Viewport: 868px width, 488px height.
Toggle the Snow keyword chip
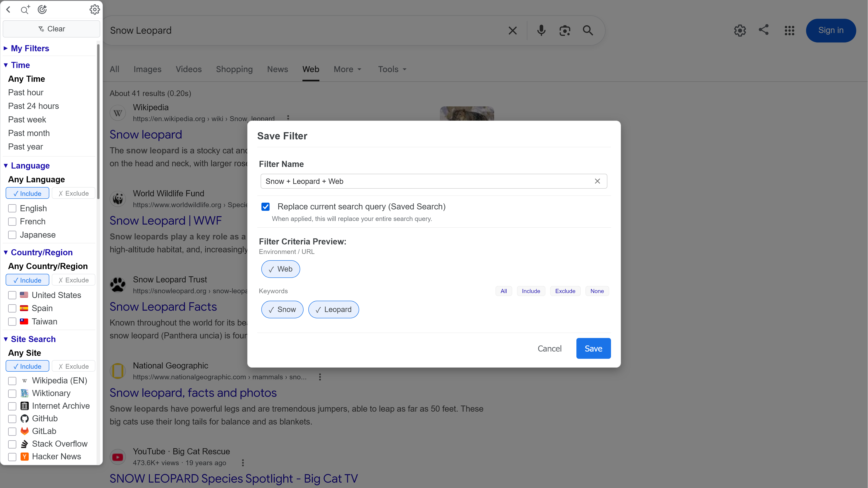tap(282, 310)
